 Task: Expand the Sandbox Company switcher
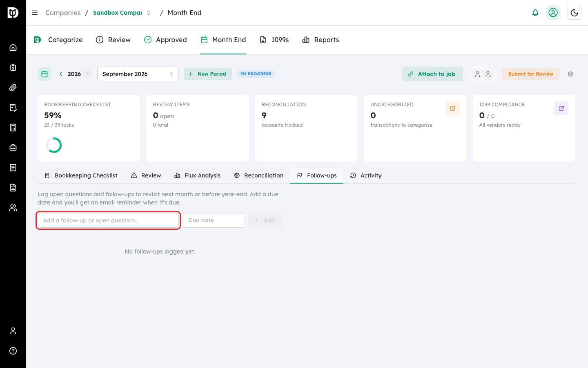click(x=122, y=13)
